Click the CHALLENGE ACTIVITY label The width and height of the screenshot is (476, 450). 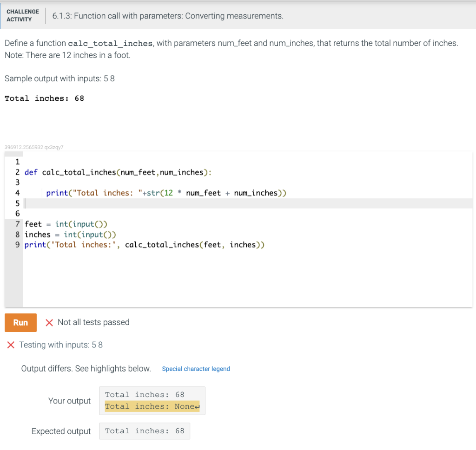pos(22,15)
